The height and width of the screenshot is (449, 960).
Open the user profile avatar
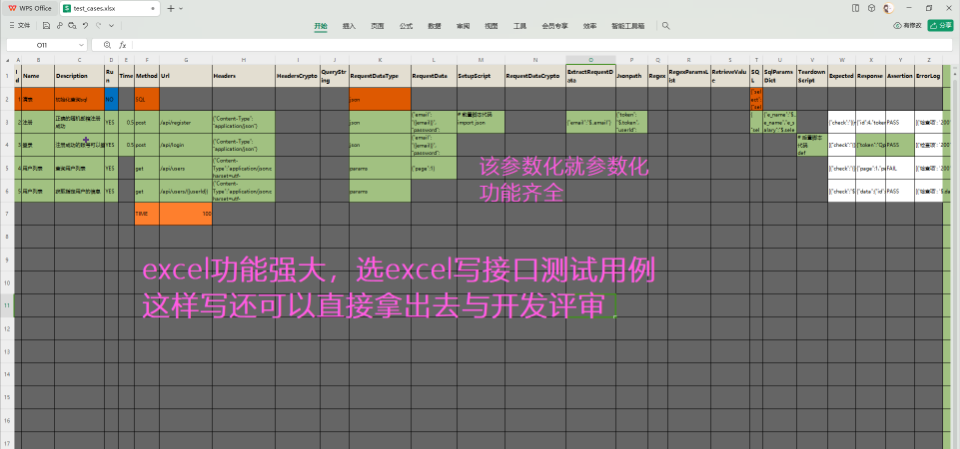(x=888, y=8)
